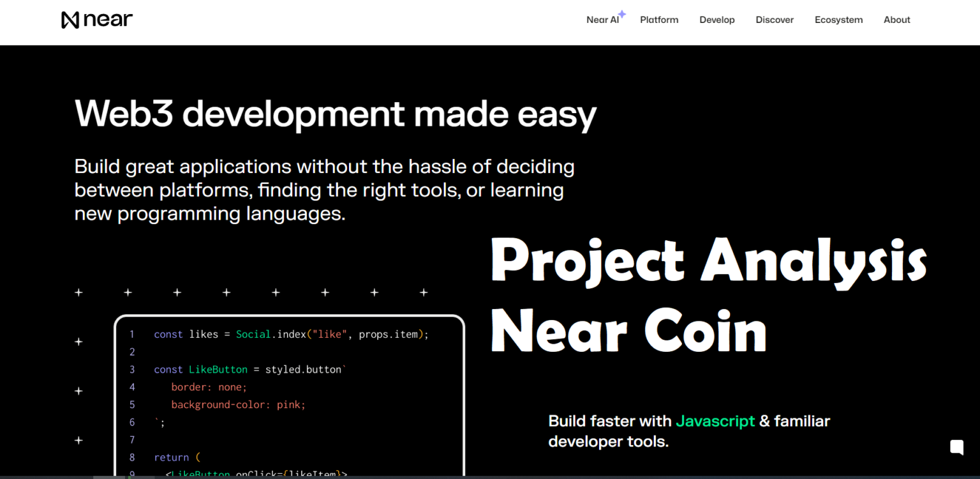Click the "border: none;" code line

(209, 387)
